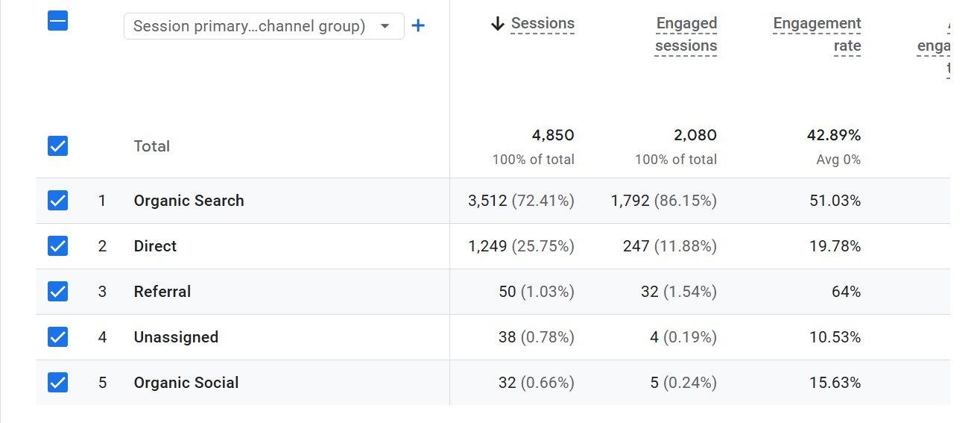The image size is (980, 423).
Task: Uncheck the Unassigned row checkbox
Action: [x=57, y=336]
